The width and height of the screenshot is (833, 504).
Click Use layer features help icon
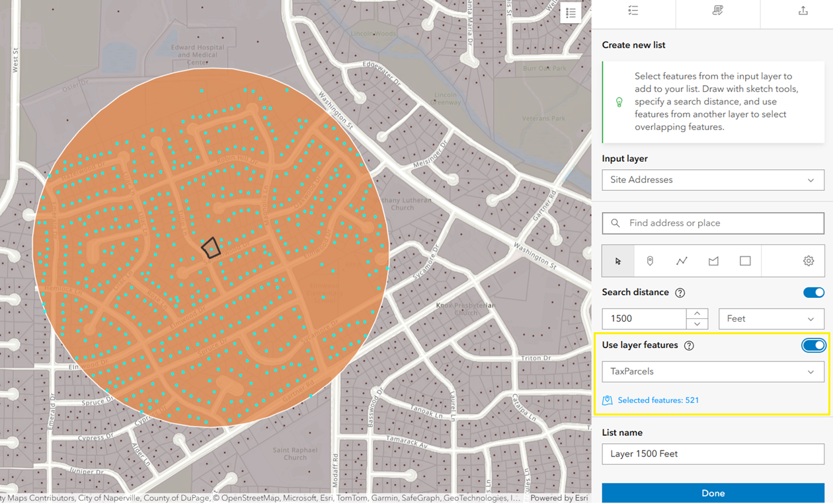689,345
